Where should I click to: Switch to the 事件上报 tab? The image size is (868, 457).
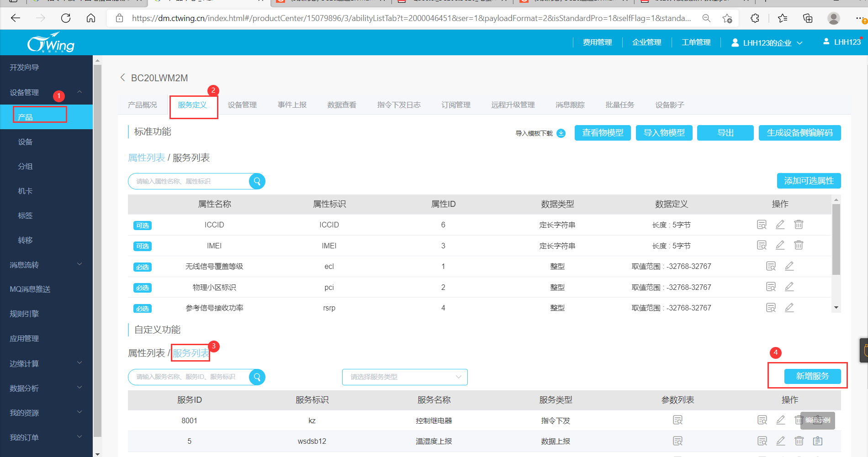(292, 105)
